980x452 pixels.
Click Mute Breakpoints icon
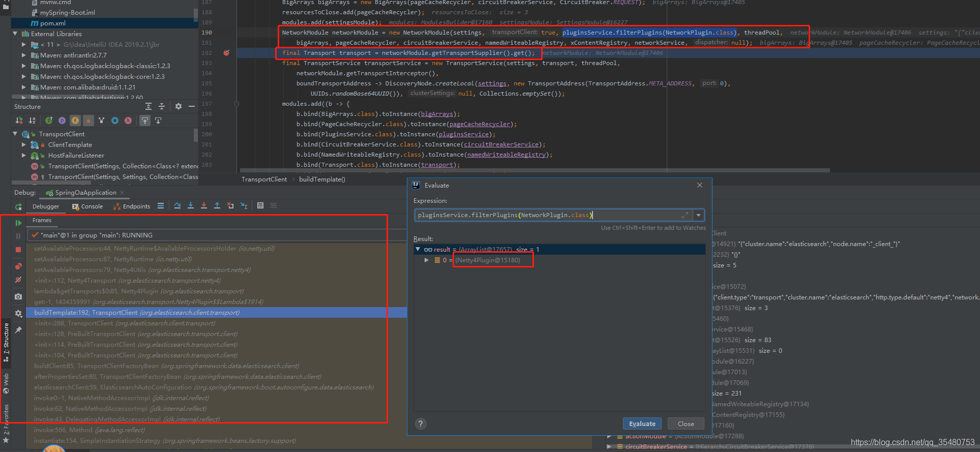click(19, 280)
